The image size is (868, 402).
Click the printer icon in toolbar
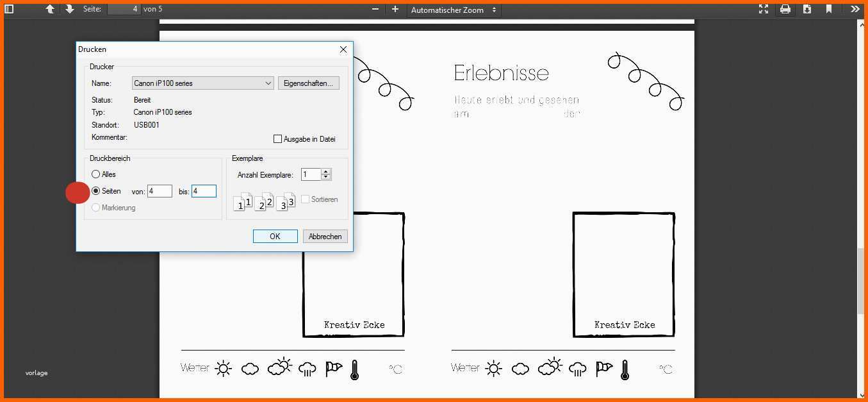coord(785,9)
